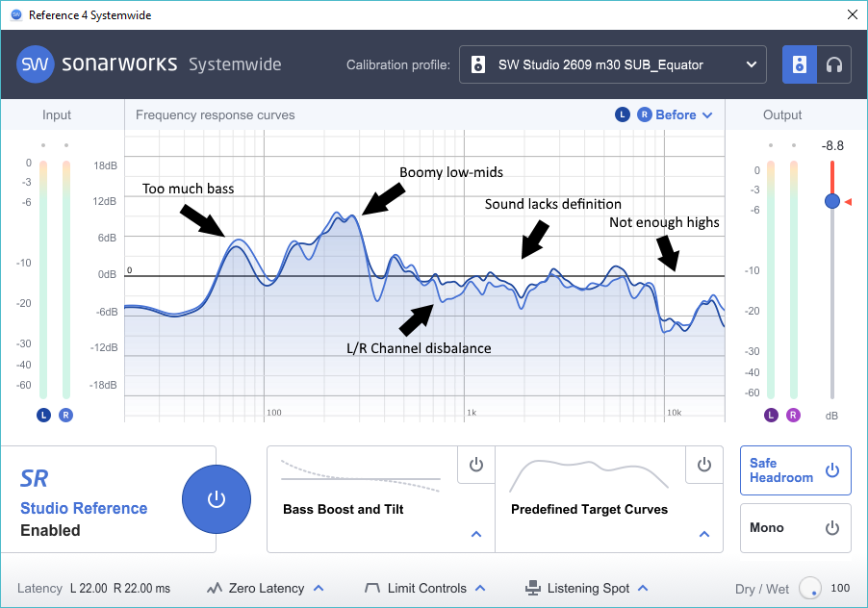This screenshot has width=868, height=608.
Task: Toggle Safe Headroom option
Action: click(796, 470)
